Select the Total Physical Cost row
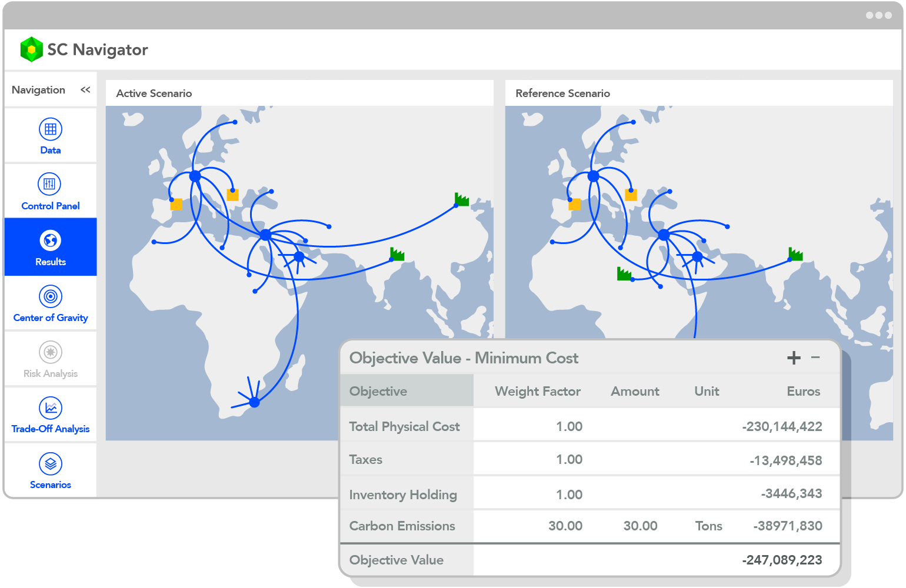Screen dimensions: 906x588 (x=405, y=427)
